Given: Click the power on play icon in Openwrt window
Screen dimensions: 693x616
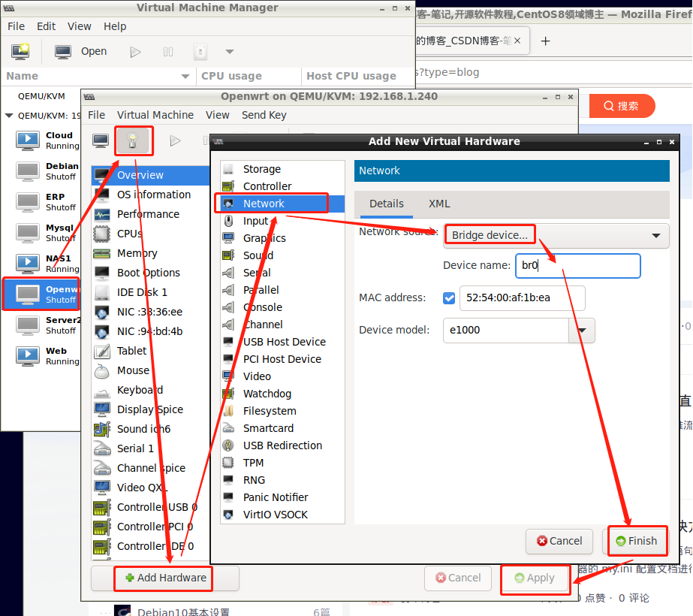Looking at the screenshot, I should tap(175, 141).
